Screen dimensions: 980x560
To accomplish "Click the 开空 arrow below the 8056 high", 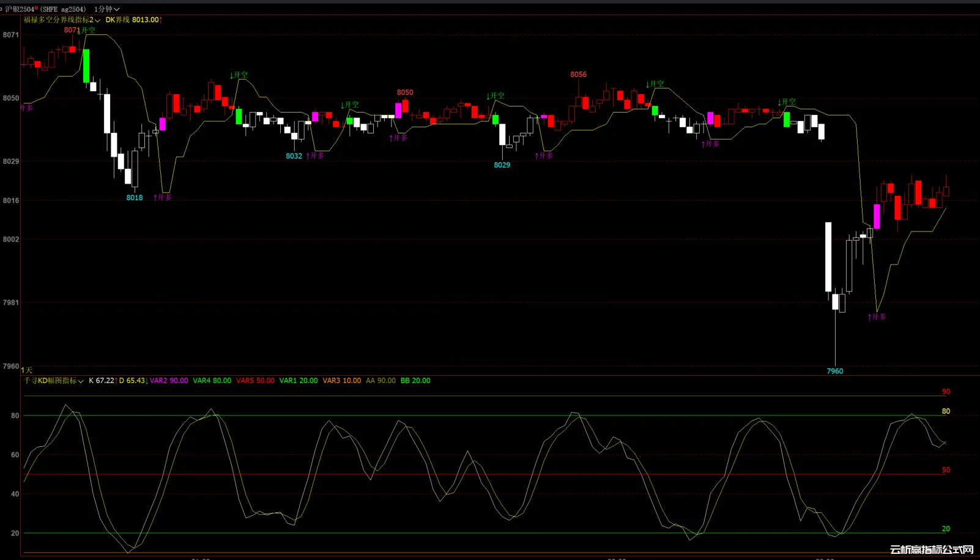I will [x=655, y=84].
